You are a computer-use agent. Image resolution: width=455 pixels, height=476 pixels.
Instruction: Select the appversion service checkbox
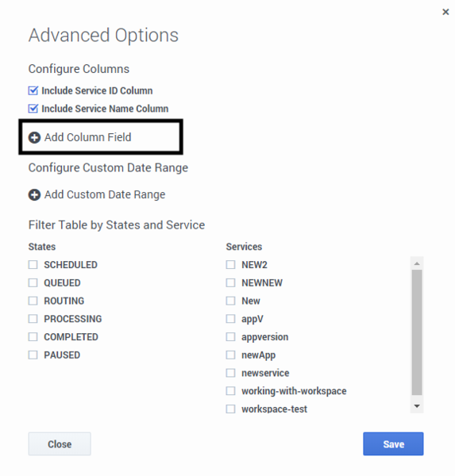click(x=231, y=337)
